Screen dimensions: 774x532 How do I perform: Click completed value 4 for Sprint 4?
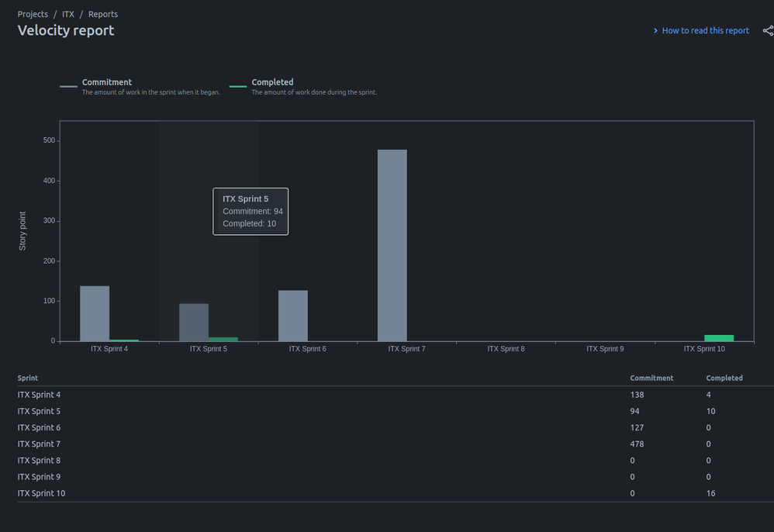[x=708, y=395]
